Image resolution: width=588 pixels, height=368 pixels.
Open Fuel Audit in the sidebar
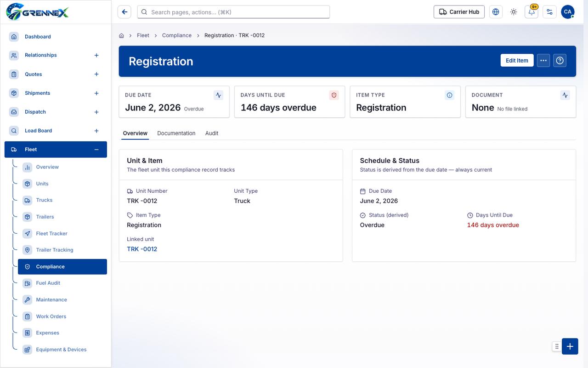point(62,283)
